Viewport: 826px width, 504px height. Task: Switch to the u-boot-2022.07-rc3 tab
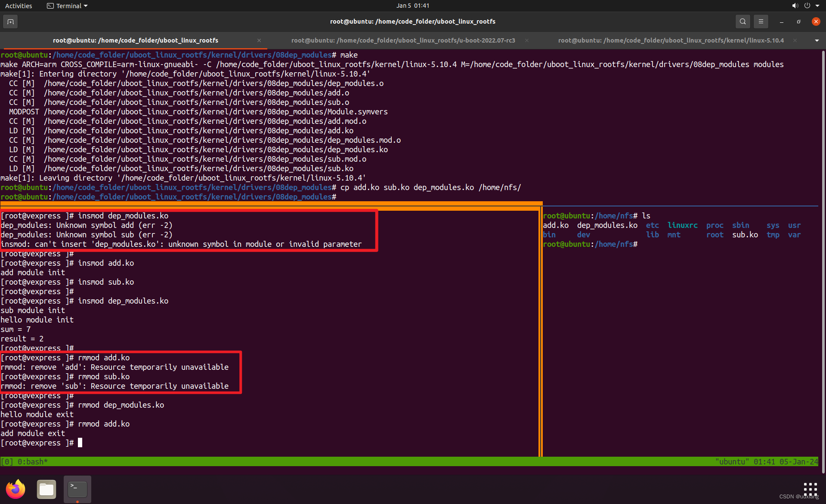403,40
